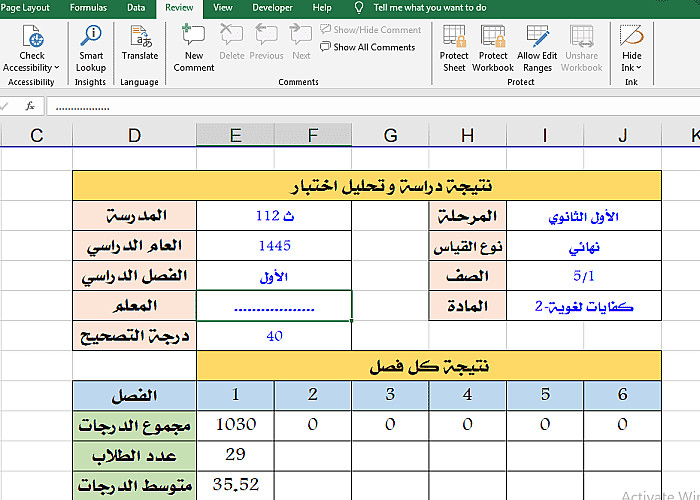Click student count cell 29
The image size is (700, 500).
pyautogui.click(x=235, y=455)
